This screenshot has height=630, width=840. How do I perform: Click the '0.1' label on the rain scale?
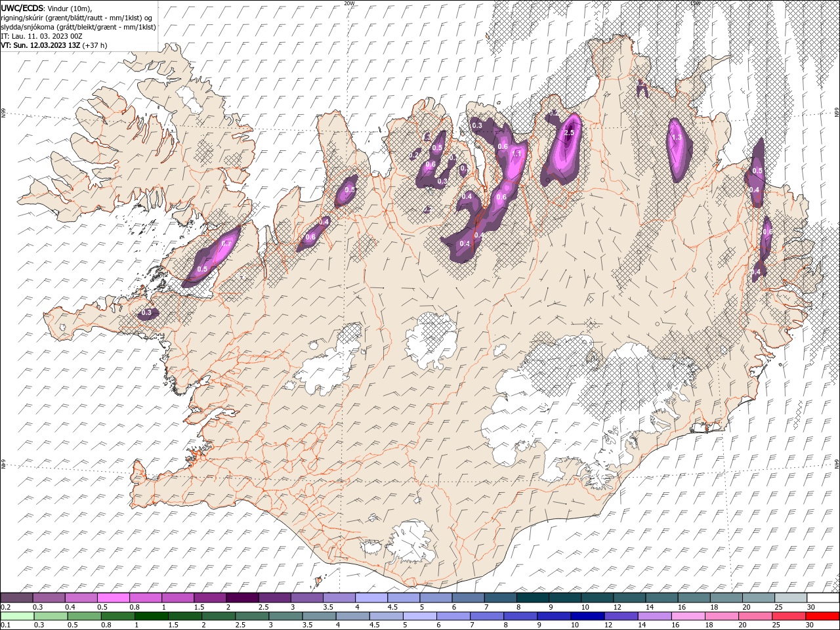point(5,625)
